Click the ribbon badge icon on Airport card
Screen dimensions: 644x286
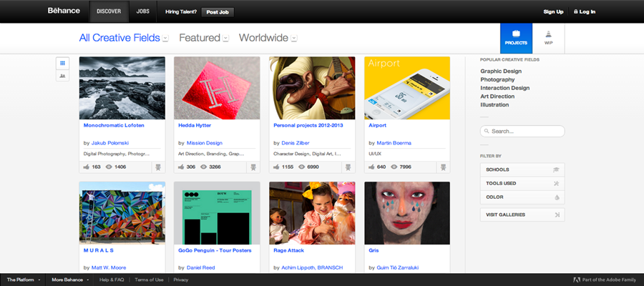pos(443,167)
